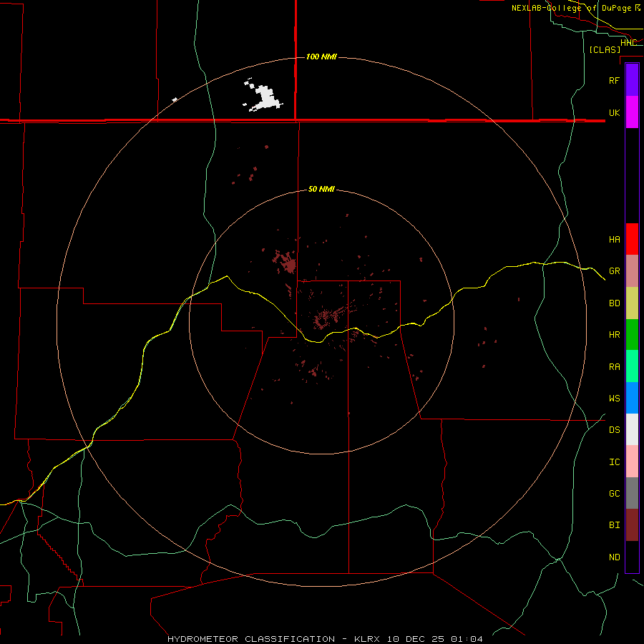Click the IC legend label
644x644 pixels.
[x=614, y=462]
